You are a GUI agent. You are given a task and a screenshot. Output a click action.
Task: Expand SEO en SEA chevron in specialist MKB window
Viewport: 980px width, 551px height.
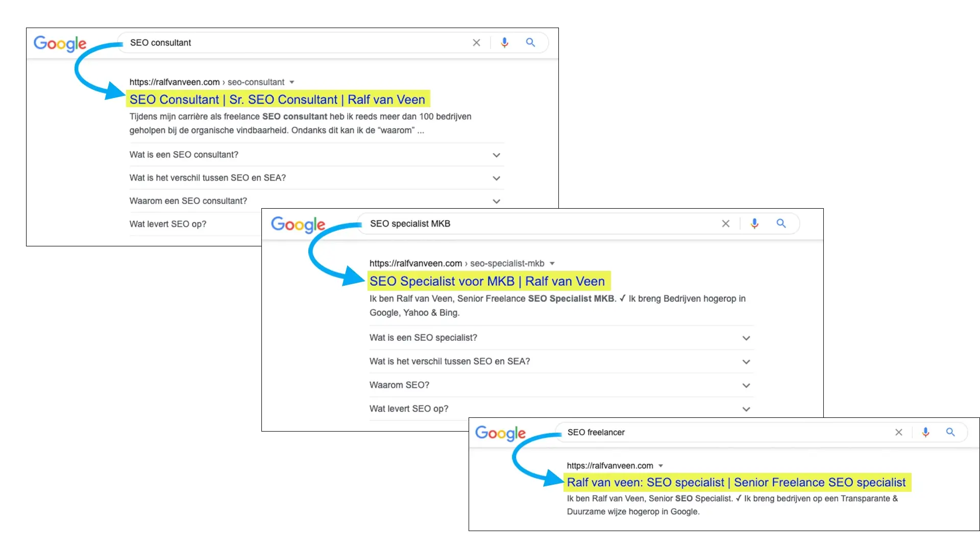[x=746, y=362]
